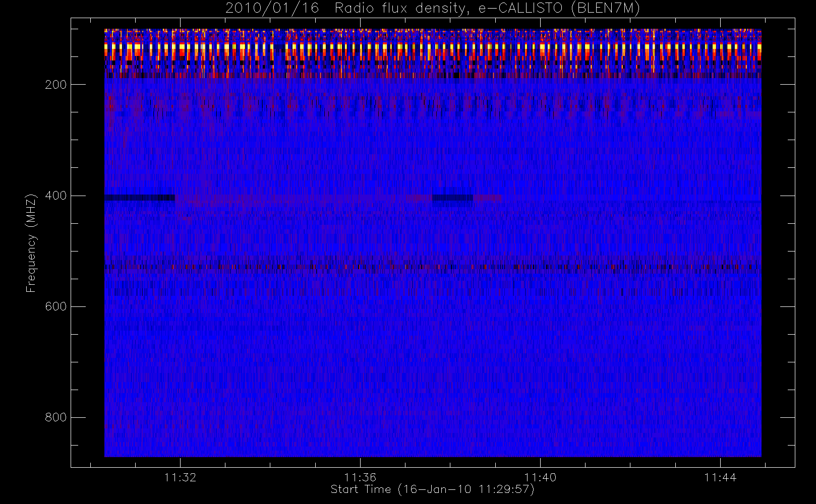Click the 11:36 time tick label
The height and width of the screenshot is (504, 816).
coord(360,477)
